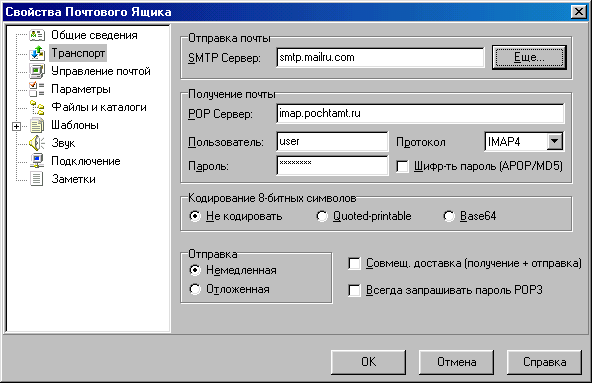Select Base64 encoding option
Viewport: 592px width, 383px height.
click(x=449, y=216)
